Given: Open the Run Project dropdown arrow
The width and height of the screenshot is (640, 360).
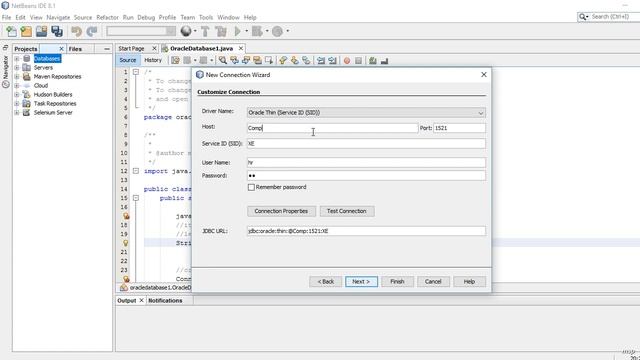Looking at the screenshot, I should (247, 31).
